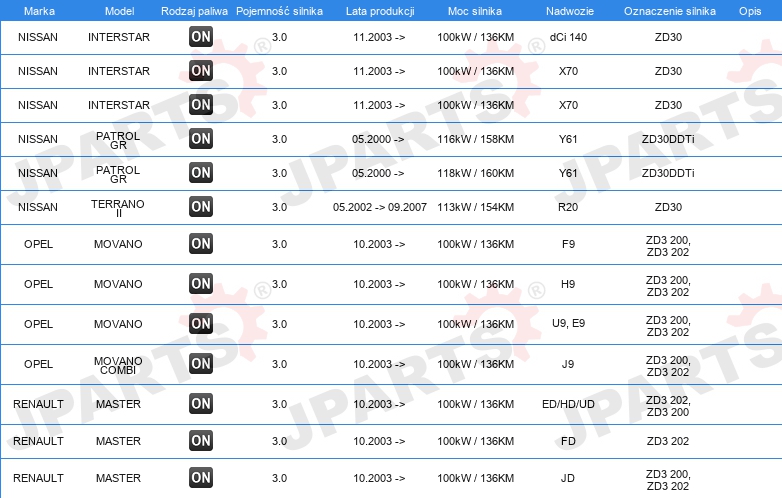
Task: Select the F9 body cell
Action: coord(568,244)
